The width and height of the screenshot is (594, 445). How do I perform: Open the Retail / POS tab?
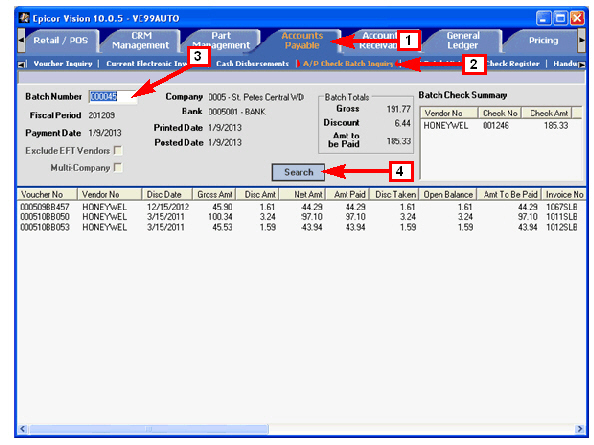pyautogui.click(x=61, y=41)
